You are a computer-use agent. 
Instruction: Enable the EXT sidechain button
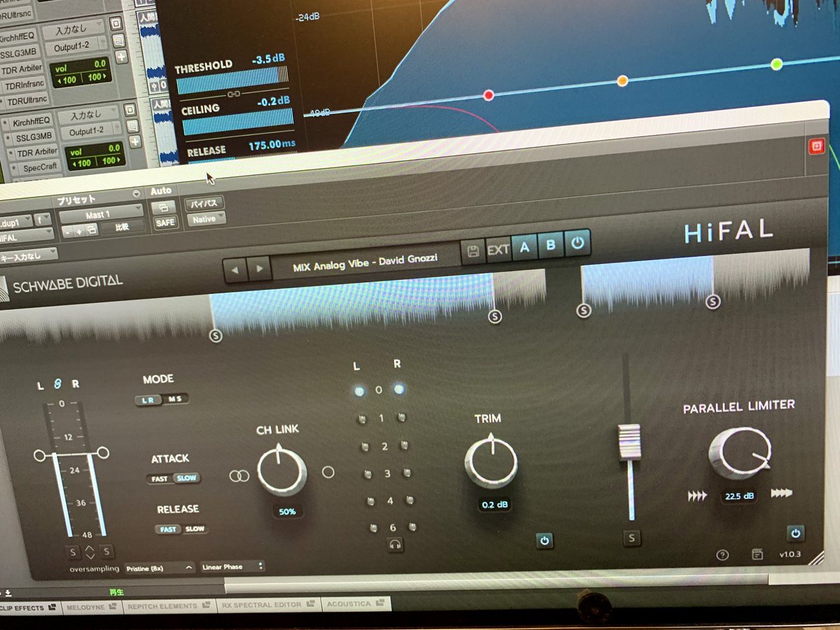click(x=498, y=249)
